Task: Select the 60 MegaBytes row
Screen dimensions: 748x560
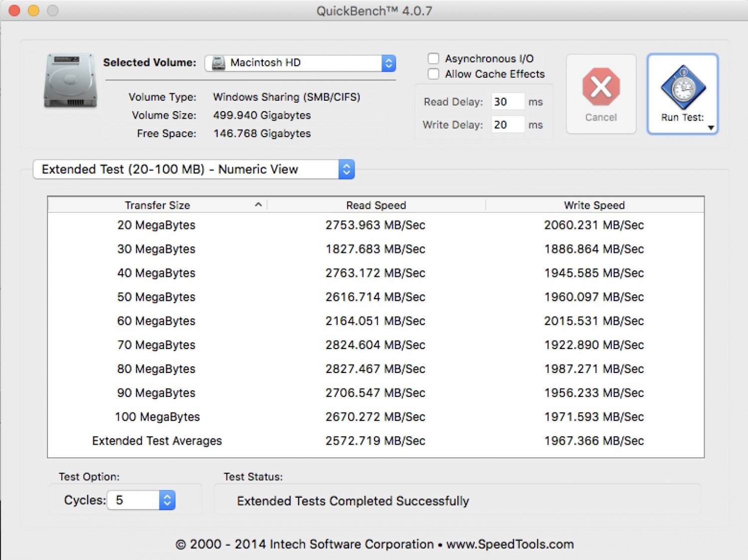Action: coord(376,321)
